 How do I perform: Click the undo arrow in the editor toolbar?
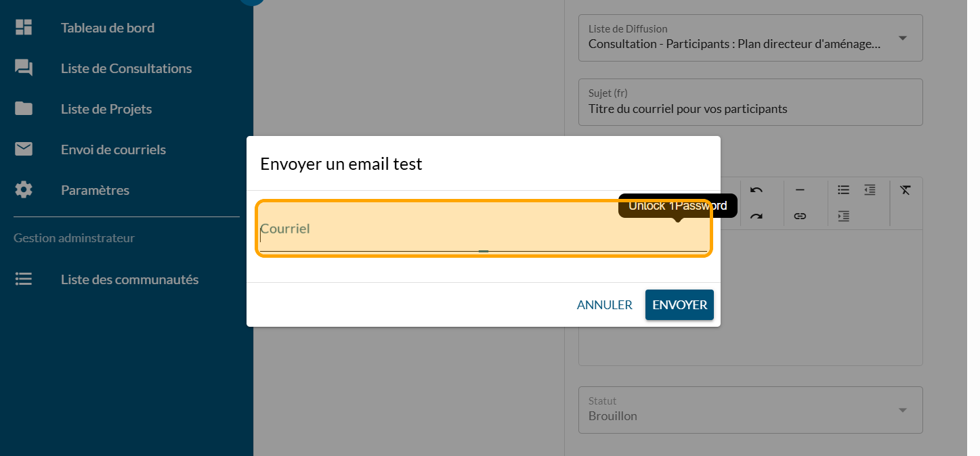pos(757,190)
